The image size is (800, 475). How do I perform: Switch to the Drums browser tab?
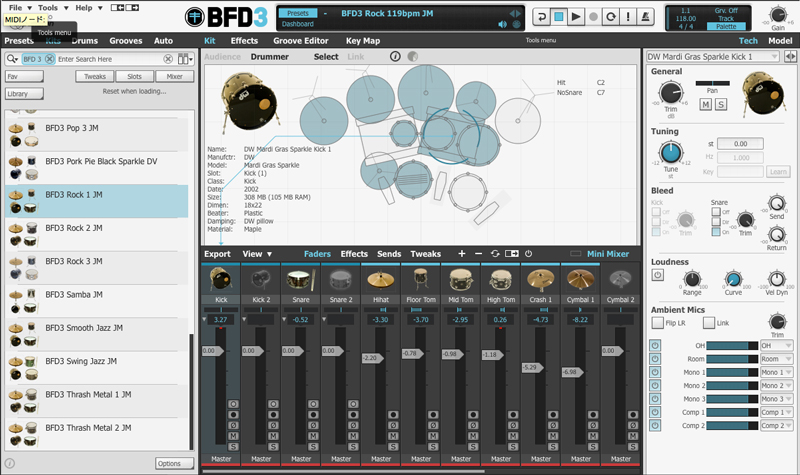click(x=85, y=41)
